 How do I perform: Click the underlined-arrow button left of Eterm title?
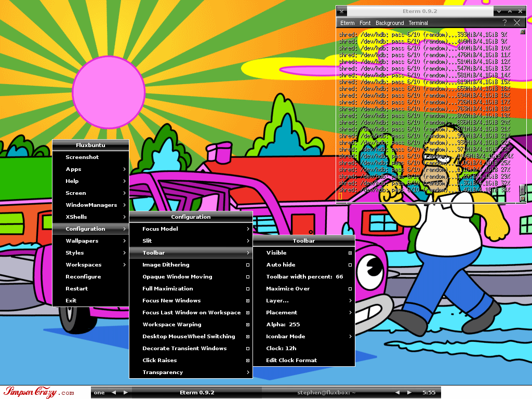pyautogui.click(x=342, y=11)
